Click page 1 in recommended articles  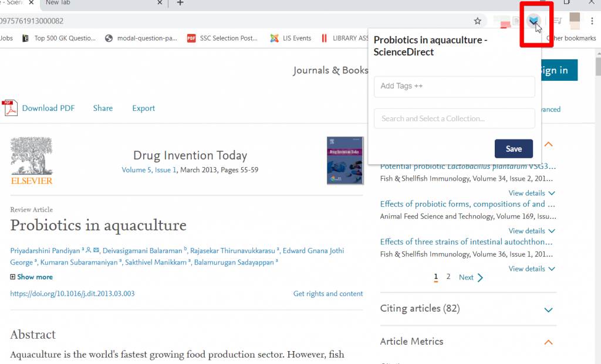click(436, 277)
